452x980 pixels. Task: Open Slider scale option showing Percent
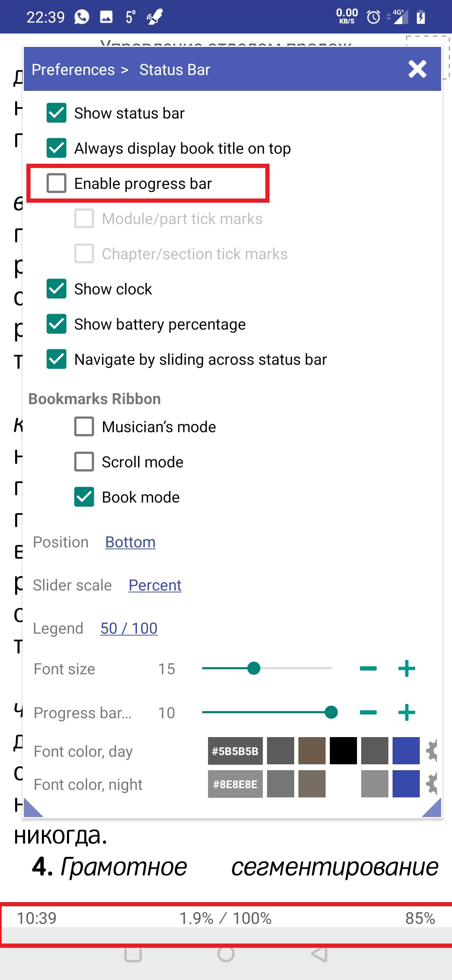pyautogui.click(x=155, y=585)
